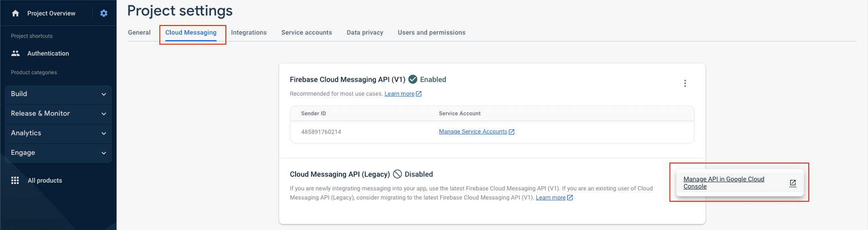Open the Build category
868x230 pixels.
click(x=58, y=94)
